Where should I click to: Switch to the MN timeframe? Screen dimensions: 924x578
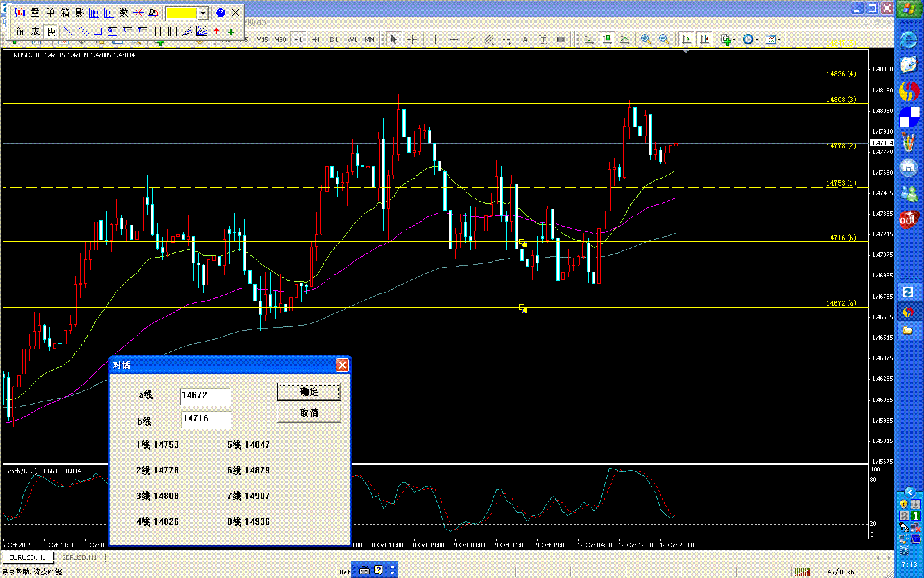click(370, 40)
